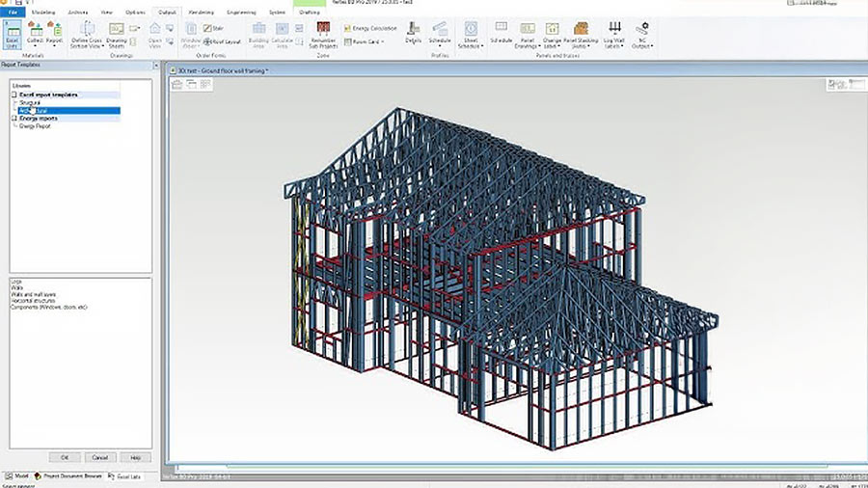This screenshot has height=488, width=868.
Task: Switch to Project Document Browser tab
Action: [x=69, y=476]
